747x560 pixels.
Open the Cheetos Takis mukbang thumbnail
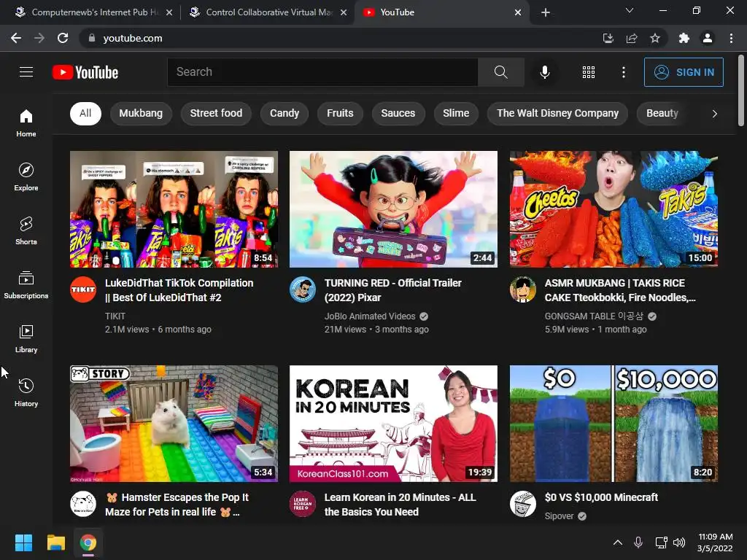(614, 209)
